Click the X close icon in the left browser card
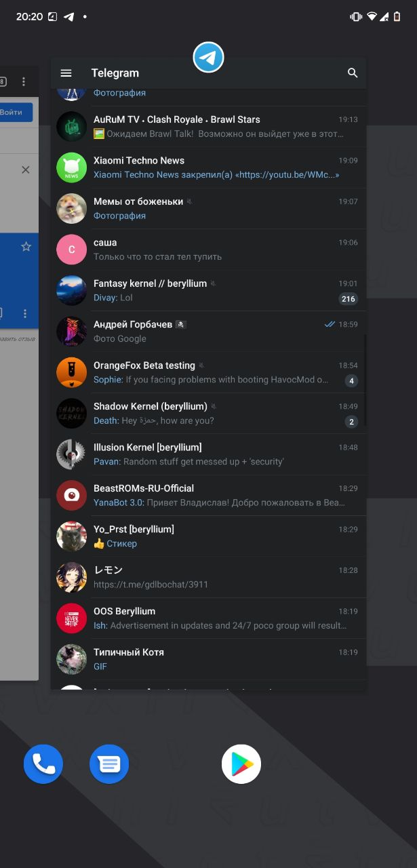417x868 pixels. coord(26,170)
